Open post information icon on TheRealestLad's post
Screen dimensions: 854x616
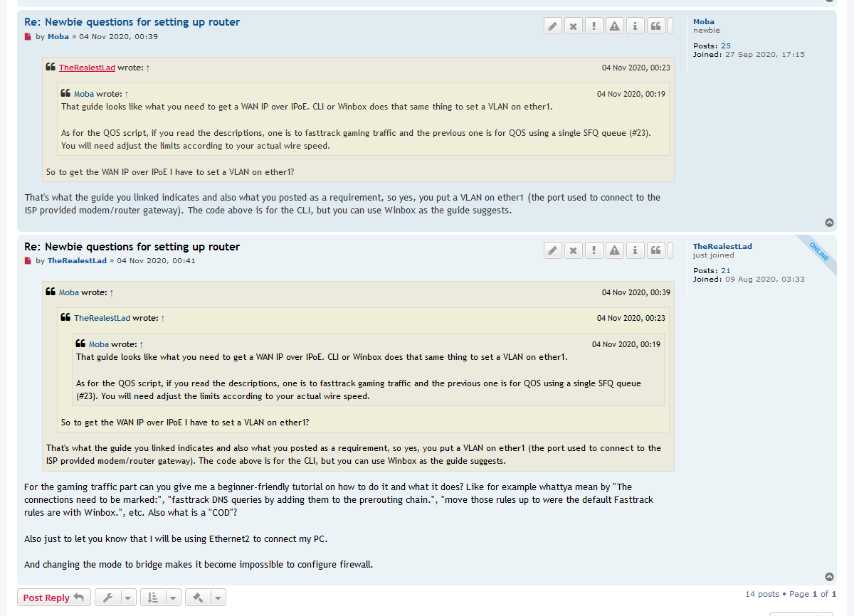click(x=636, y=250)
